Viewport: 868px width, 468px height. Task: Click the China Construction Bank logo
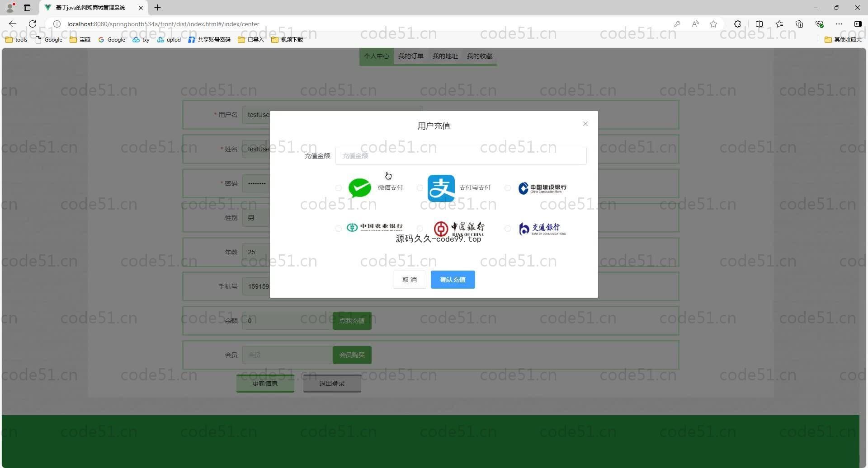tap(542, 188)
